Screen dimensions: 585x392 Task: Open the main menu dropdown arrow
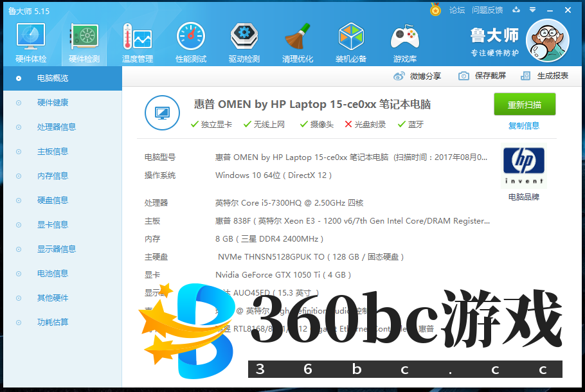pyautogui.click(x=532, y=10)
